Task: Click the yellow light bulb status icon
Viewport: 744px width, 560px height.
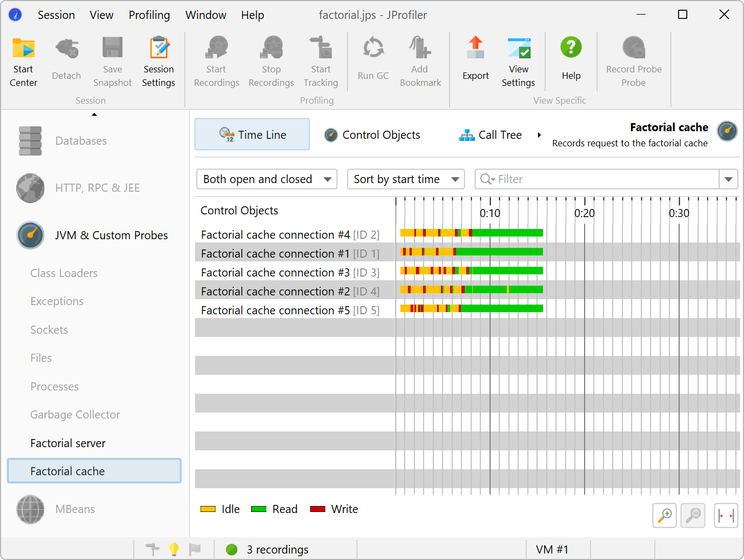Action: 174,549
